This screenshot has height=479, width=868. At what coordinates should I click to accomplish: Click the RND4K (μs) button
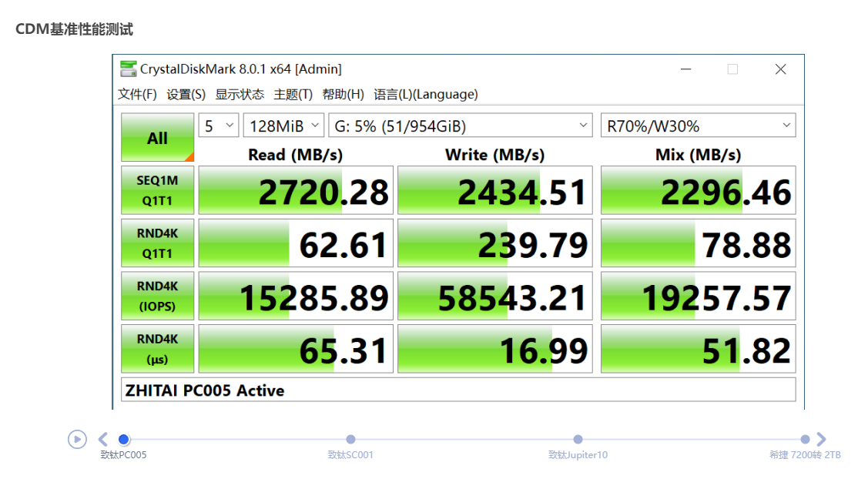[x=157, y=348]
